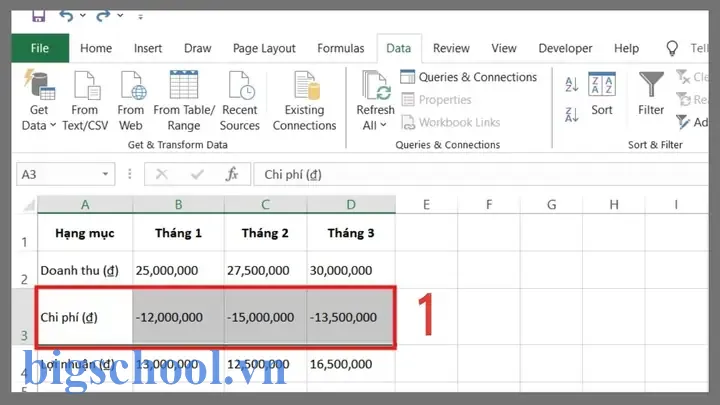Select row 2 header
Image resolution: width=720 pixels, height=405 pixels.
24,270
